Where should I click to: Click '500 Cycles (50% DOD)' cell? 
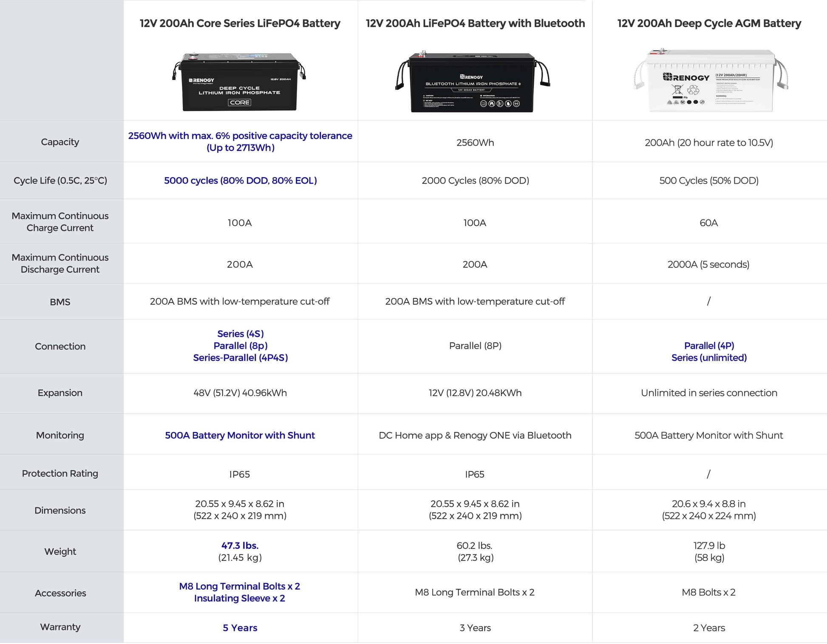709,181
